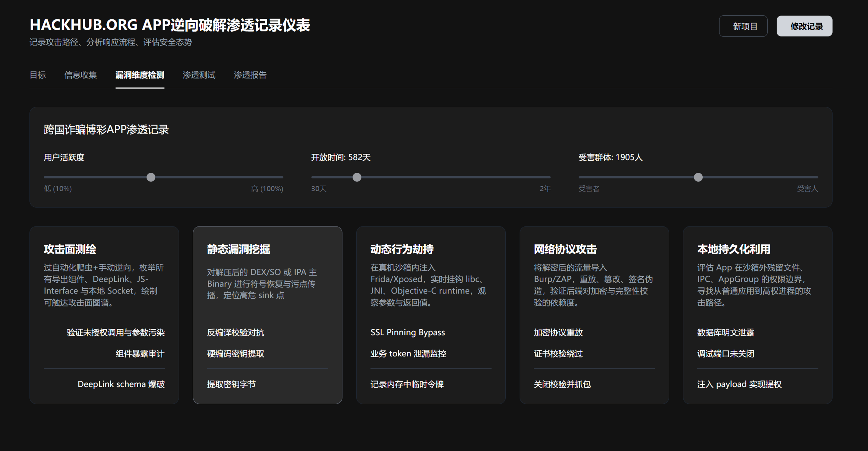
Task: Select 证书校验绕过 entry
Action: [558, 354]
